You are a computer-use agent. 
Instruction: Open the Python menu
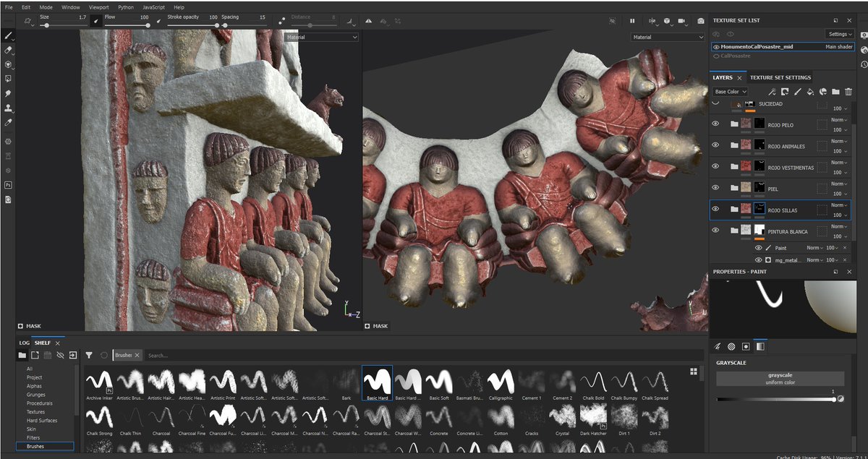click(126, 7)
